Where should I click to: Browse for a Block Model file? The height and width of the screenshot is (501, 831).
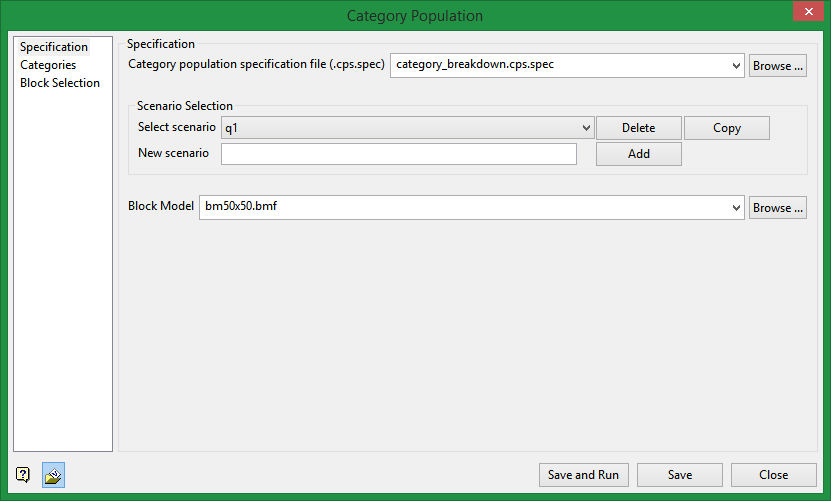tap(777, 208)
